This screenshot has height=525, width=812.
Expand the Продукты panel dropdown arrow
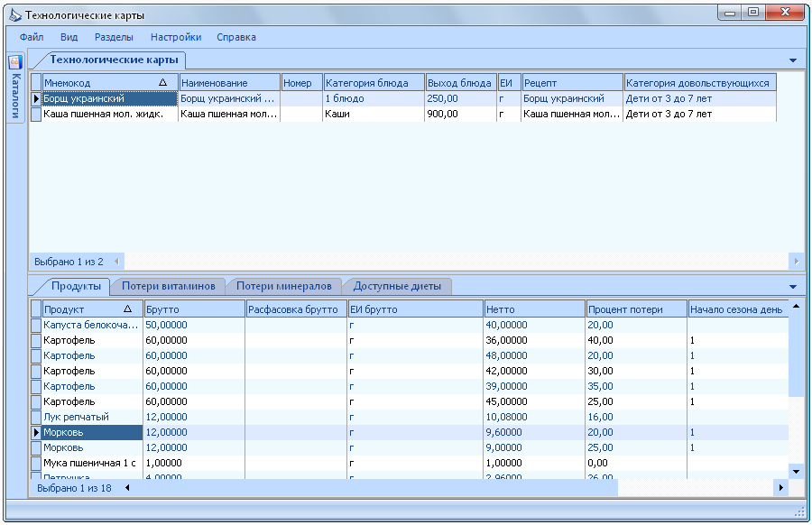coord(793,287)
